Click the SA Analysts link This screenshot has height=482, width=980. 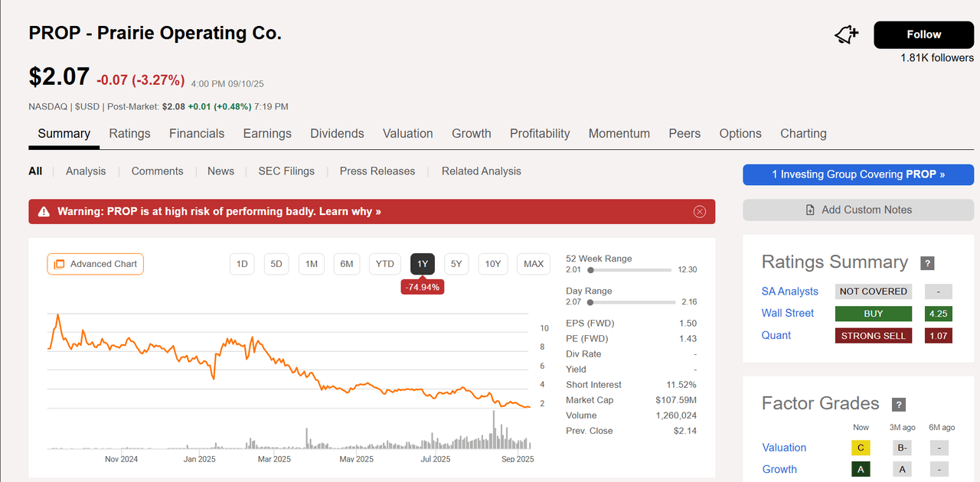point(789,291)
